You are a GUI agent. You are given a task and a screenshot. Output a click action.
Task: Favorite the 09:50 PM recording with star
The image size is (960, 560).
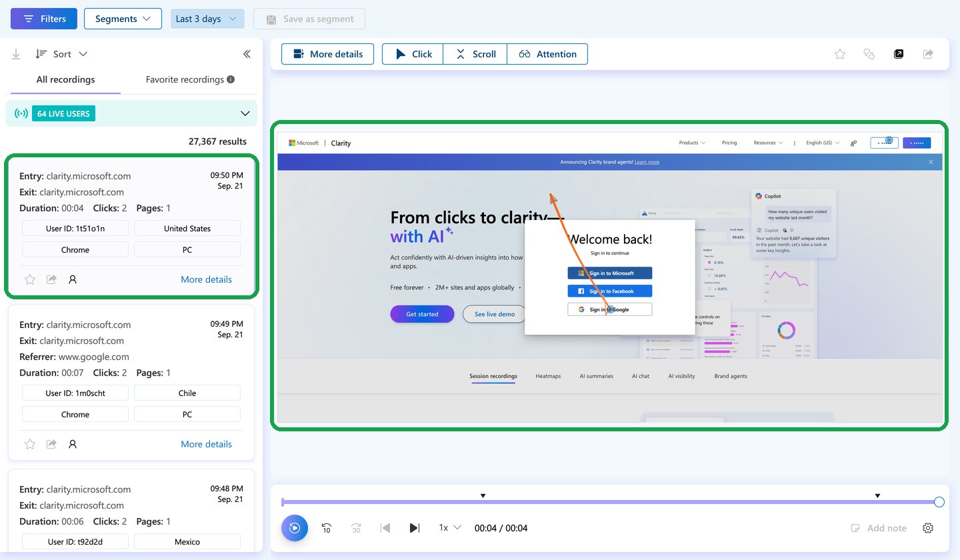(29, 279)
